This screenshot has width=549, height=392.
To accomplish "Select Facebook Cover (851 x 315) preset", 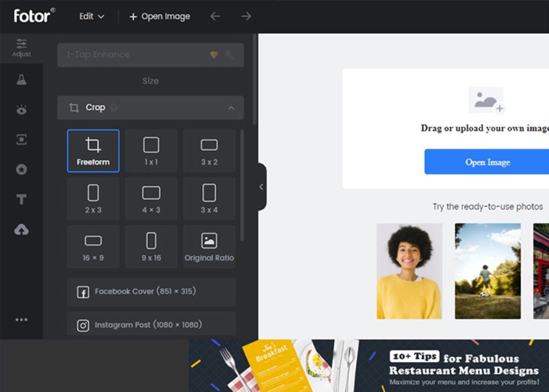I will 151,292.
